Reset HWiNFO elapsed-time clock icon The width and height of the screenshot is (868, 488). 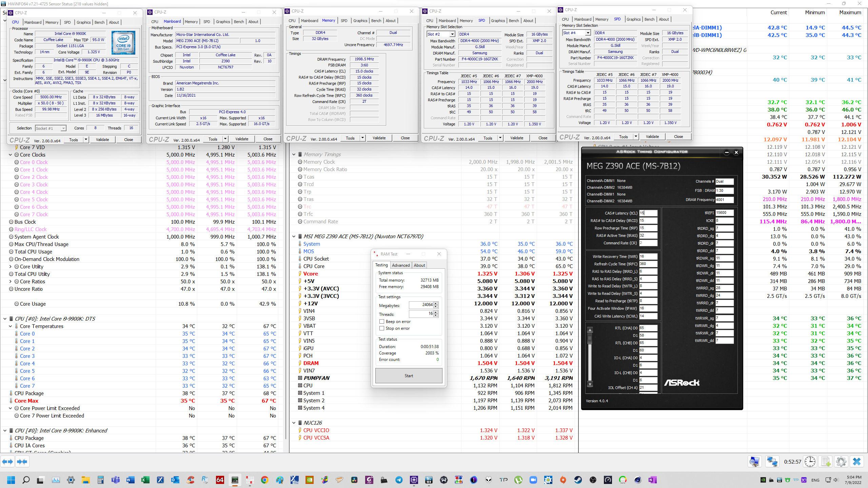[810, 462]
